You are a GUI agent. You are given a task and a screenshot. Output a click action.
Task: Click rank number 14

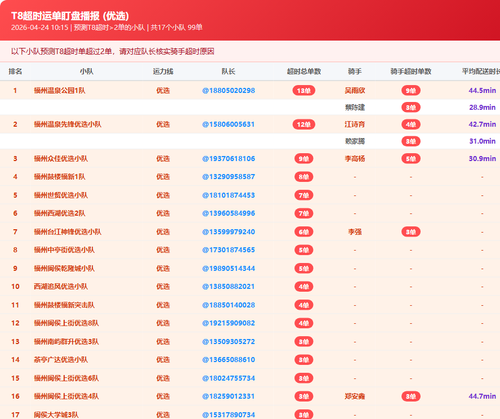15,360
